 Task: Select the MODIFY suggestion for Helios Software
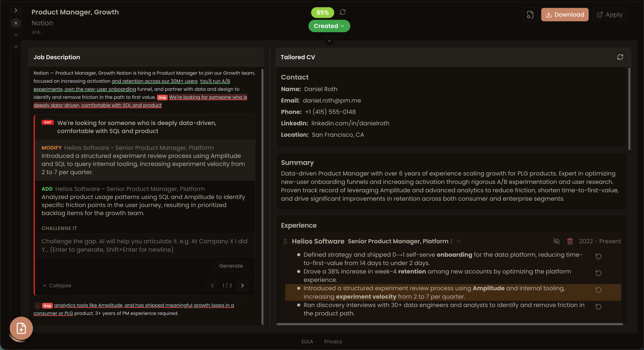[x=145, y=160]
